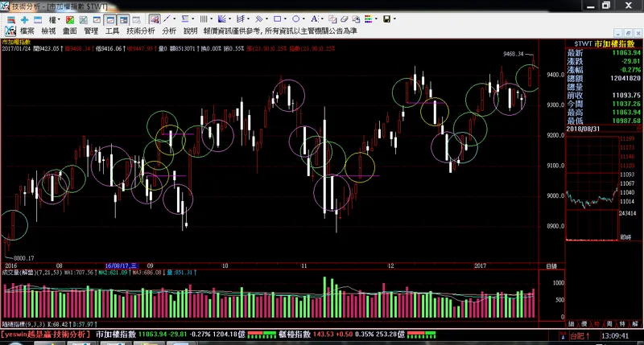This screenshot has width=644, height=345.
Task: Expand the vertical lines tool dropdown
Action: pos(211,18)
